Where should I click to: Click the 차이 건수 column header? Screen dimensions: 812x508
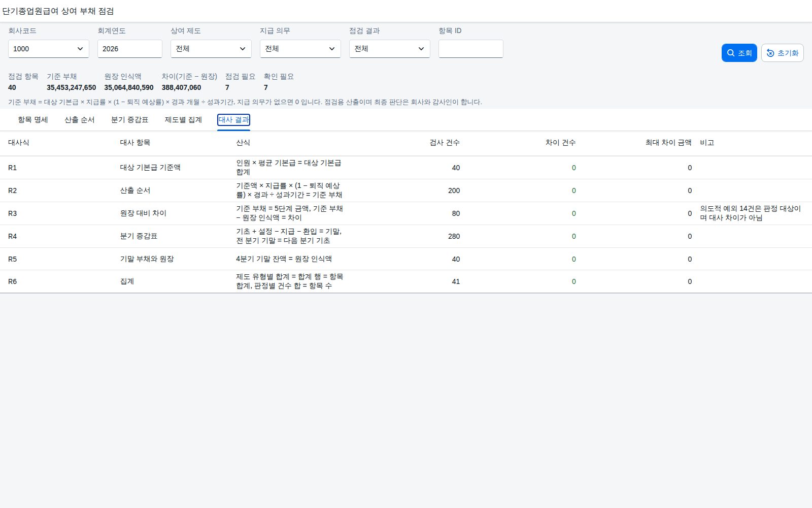[561, 143]
